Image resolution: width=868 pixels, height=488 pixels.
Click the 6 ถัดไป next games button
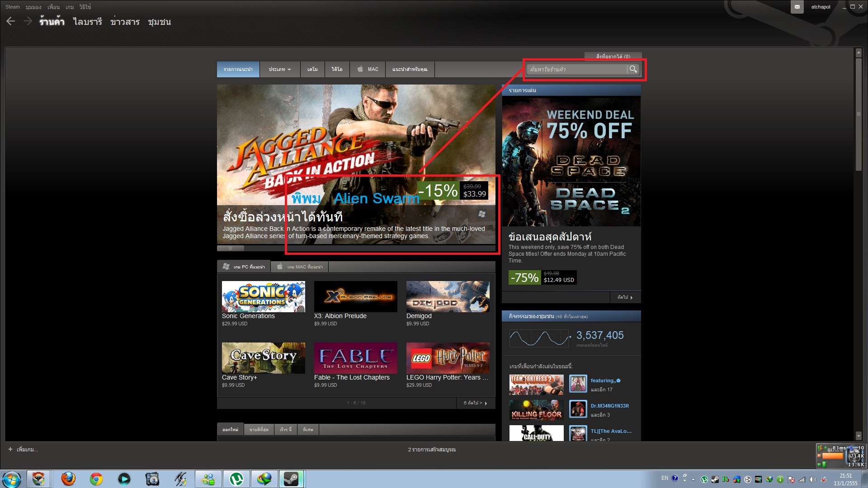coord(475,403)
